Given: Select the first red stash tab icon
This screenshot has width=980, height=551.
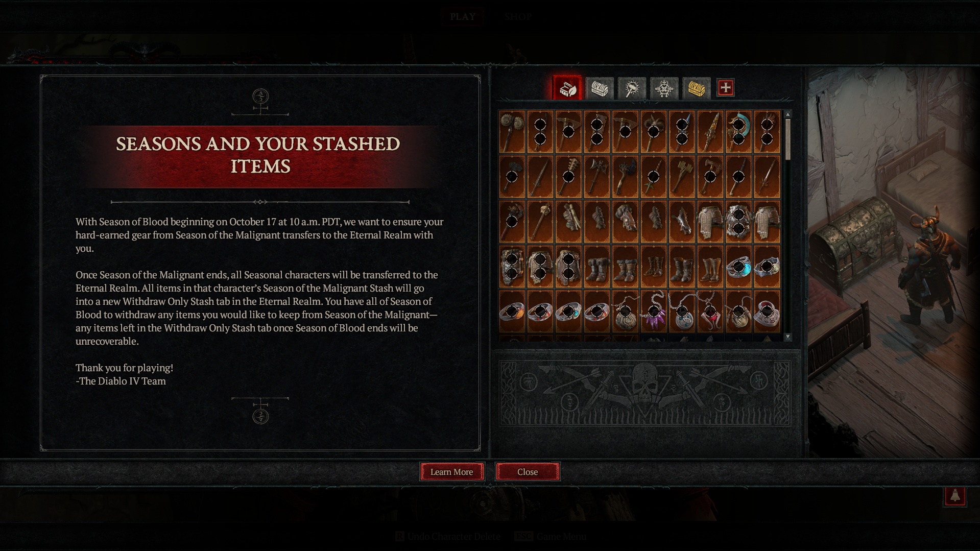Looking at the screenshot, I should [x=567, y=88].
